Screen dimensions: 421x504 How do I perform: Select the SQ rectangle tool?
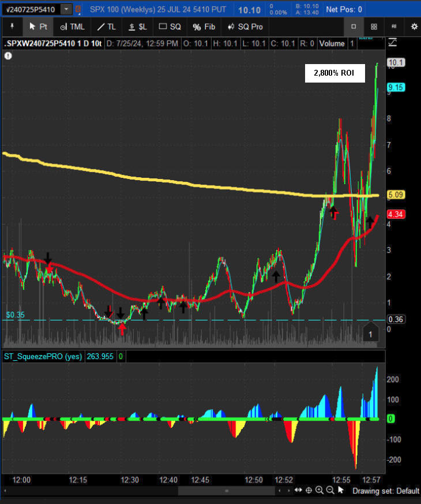(x=170, y=27)
